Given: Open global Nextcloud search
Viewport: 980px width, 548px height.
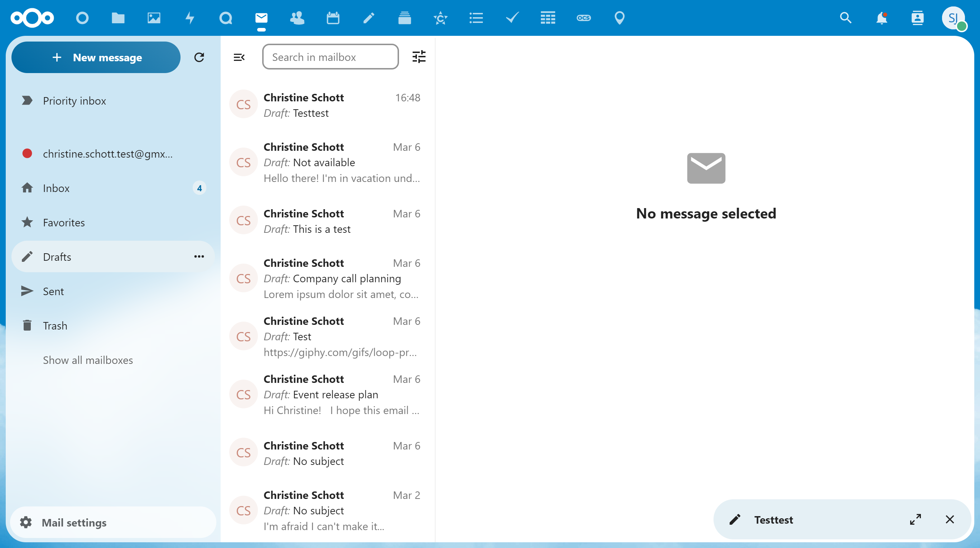Looking at the screenshot, I should [846, 18].
